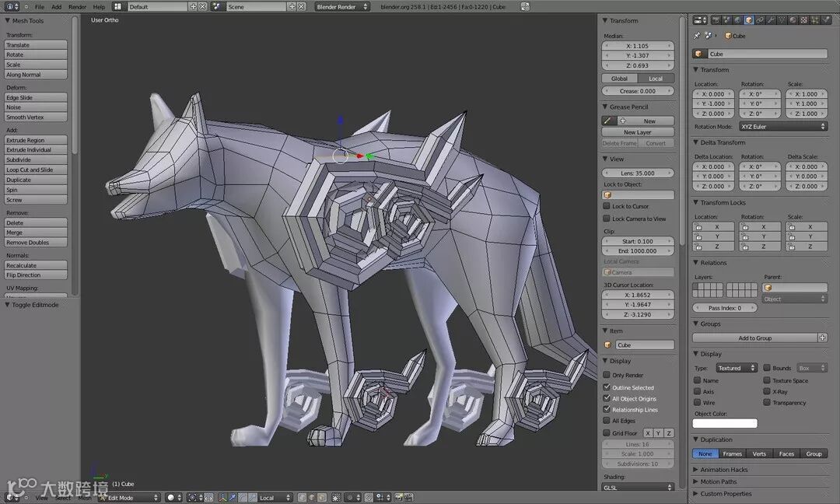Open the Material sphere icon tab
Image resolution: width=840 pixels, height=504 pixels.
pos(793,20)
